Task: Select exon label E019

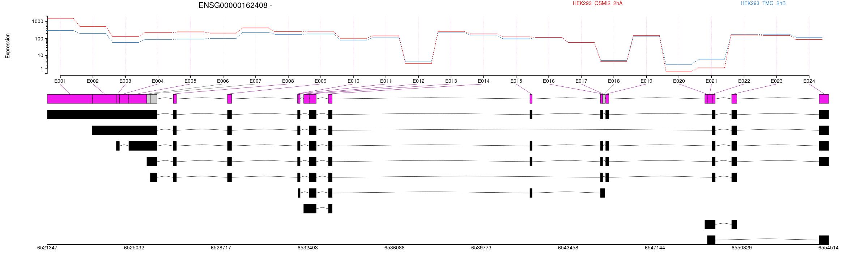Action: pos(646,81)
